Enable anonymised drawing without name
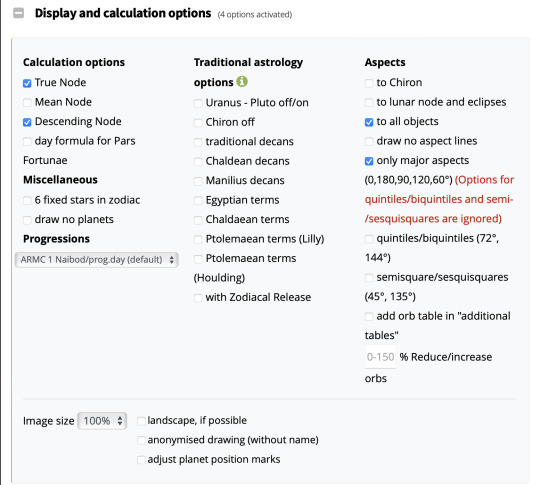The width and height of the screenshot is (540, 485). 141,440
